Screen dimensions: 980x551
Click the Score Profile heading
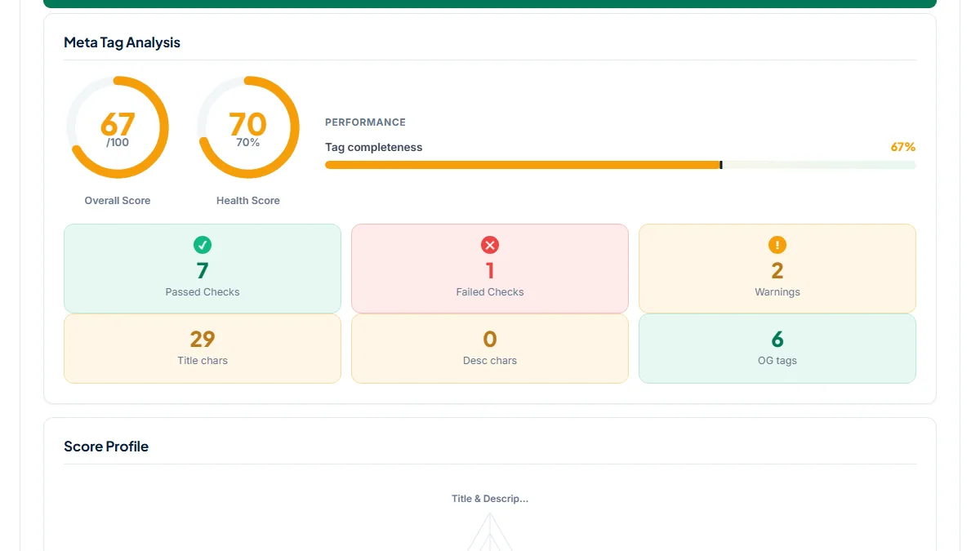[x=106, y=447]
